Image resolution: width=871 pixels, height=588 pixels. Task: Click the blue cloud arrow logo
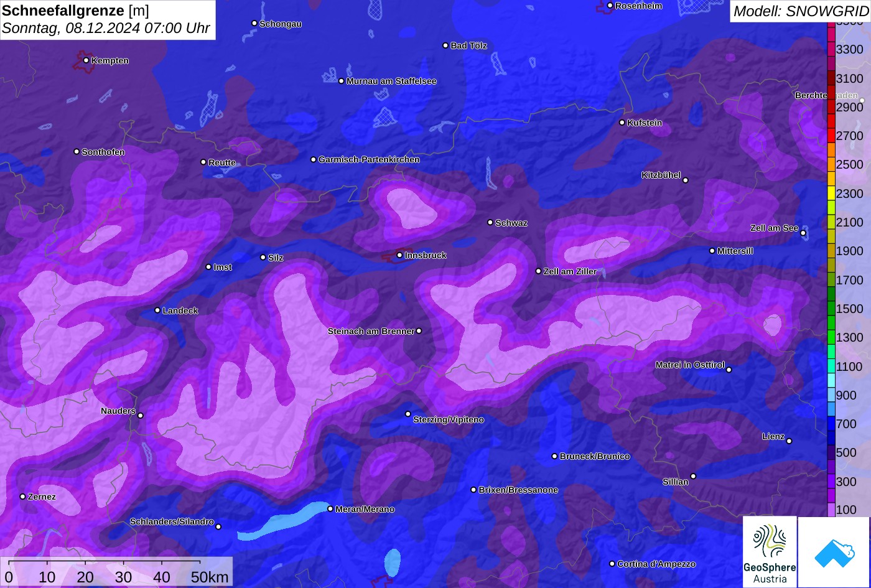834,552
